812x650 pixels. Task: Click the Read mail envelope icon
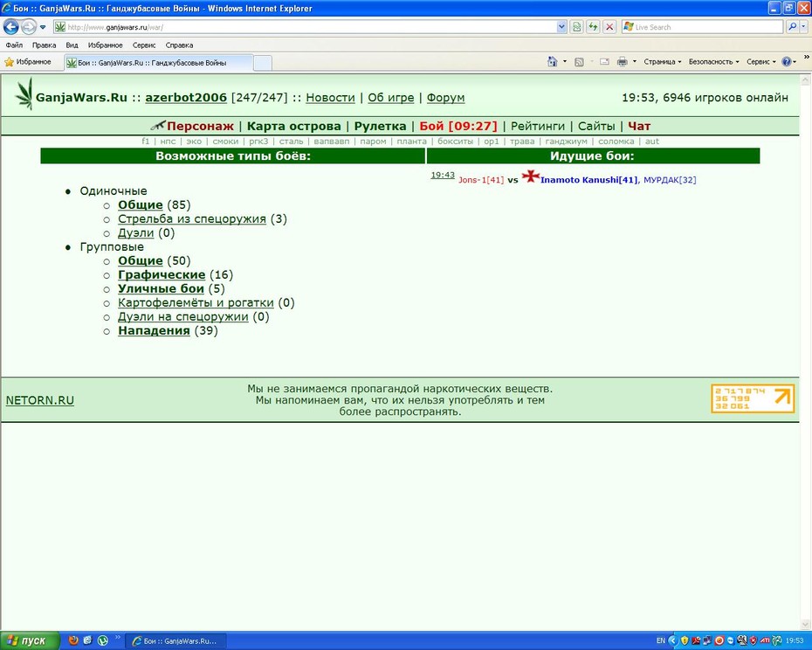[604, 62]
